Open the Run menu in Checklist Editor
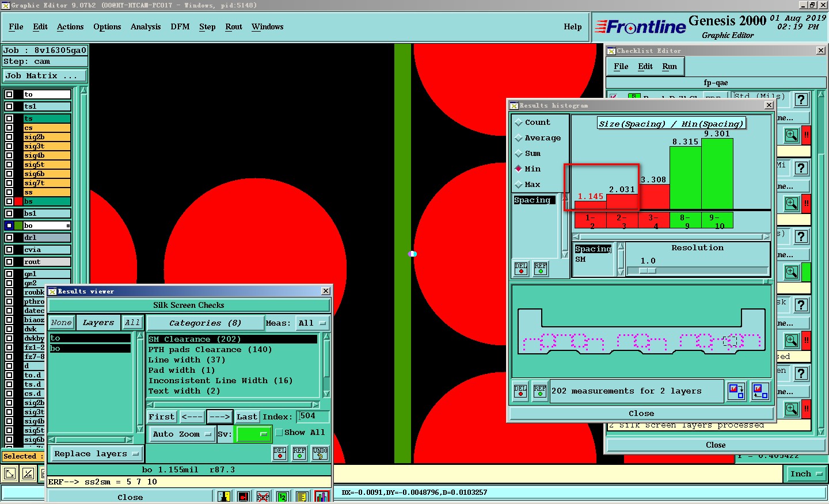 [x=670, y=67]
